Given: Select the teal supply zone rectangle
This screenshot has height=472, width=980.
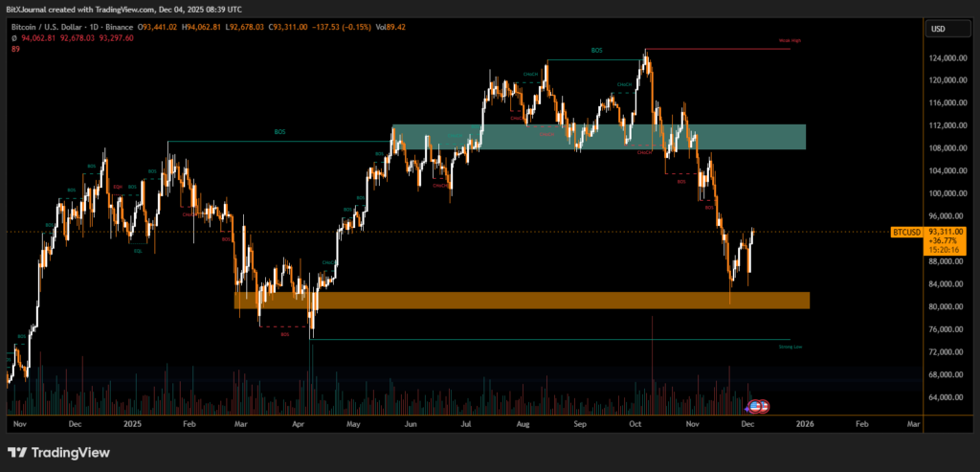Looking at the screenshot, I should pos(598,137).
